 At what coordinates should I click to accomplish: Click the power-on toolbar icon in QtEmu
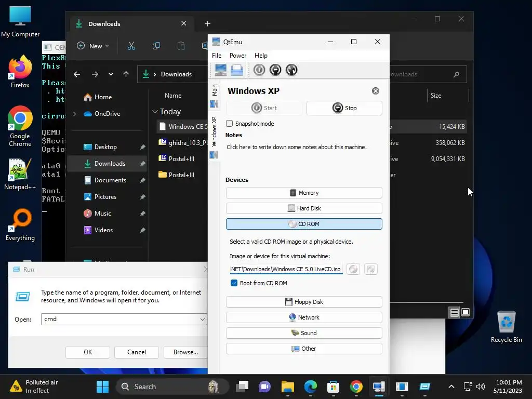(259, 70)
